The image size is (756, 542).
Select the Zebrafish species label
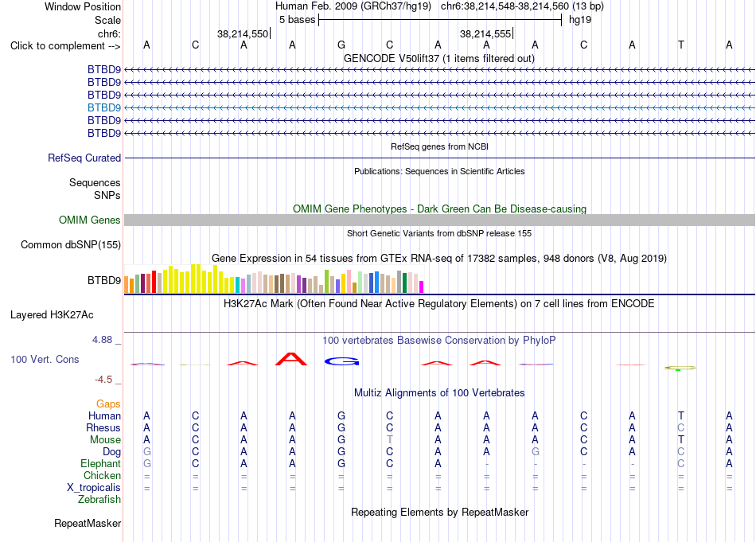pyautogui.click(x=99, y=500)
